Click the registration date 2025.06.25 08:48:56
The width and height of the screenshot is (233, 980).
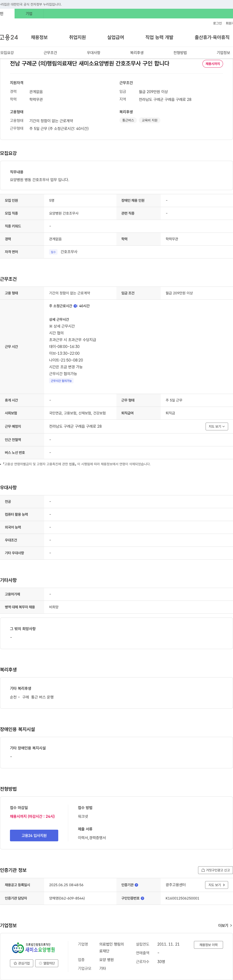coord(66,885)
